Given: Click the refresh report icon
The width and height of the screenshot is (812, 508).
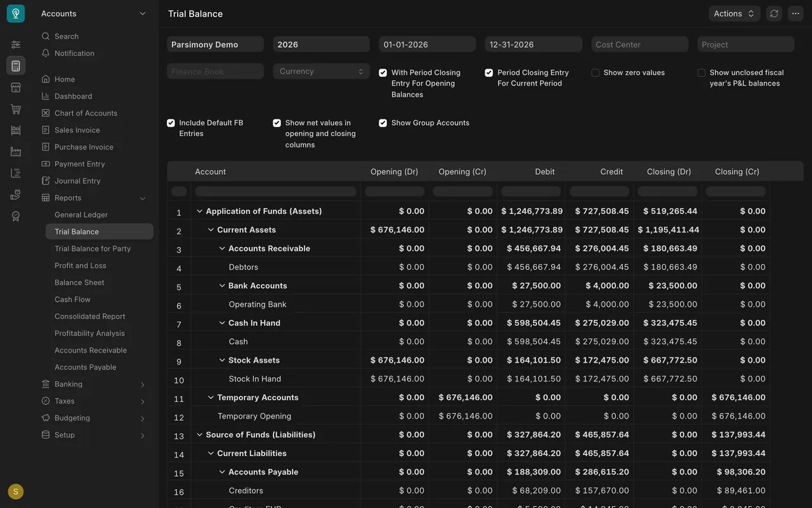Looking at the screenshot, I should click(774, 13).
